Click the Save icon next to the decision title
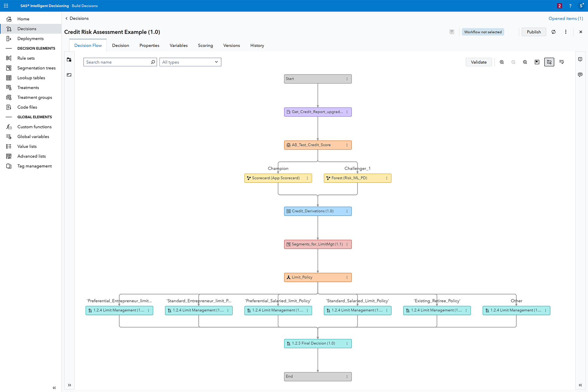 (452, 32)
